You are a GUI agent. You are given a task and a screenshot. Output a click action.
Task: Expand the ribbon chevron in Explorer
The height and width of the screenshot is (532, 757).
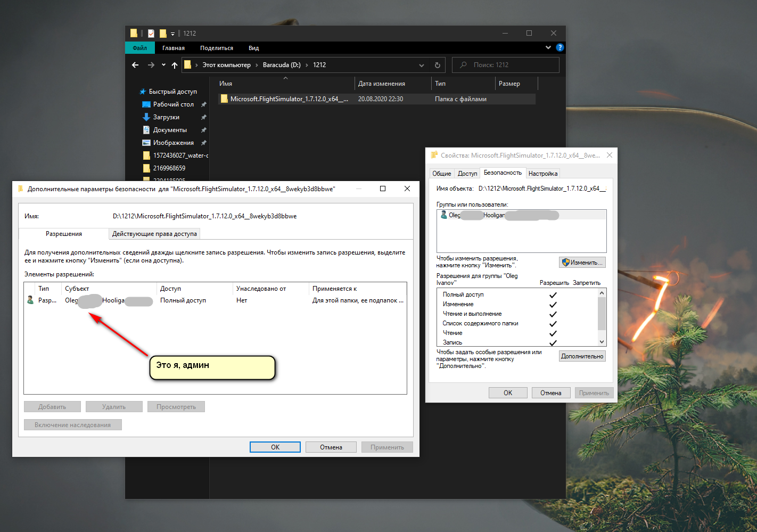click(548, 47)
